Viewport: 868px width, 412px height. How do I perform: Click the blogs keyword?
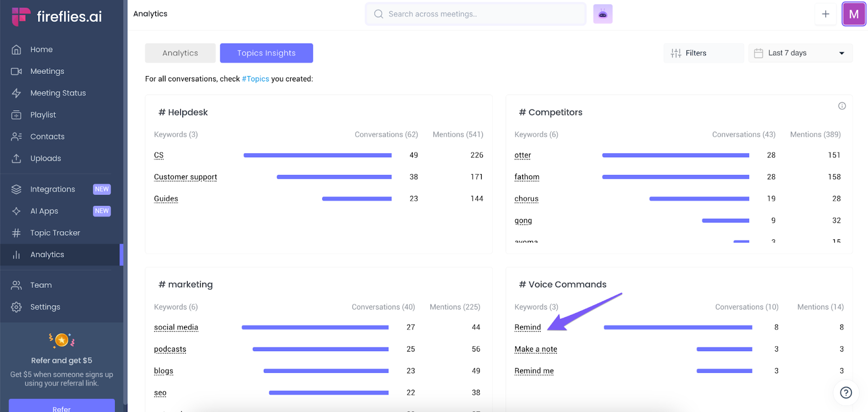164,371
